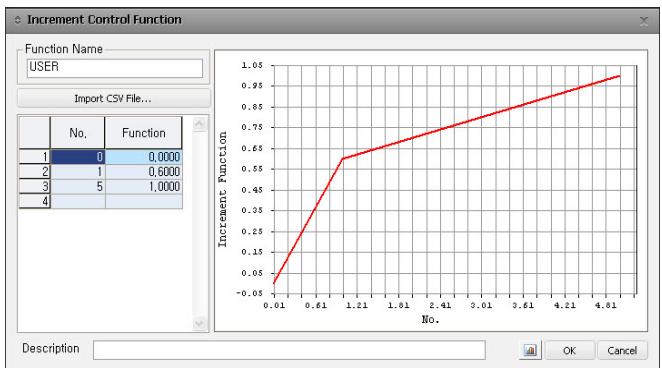The image size is (662, 368).
Task: Click the empty Function cell in row 4
Action: pyautogui.click(x=144, y=201)
